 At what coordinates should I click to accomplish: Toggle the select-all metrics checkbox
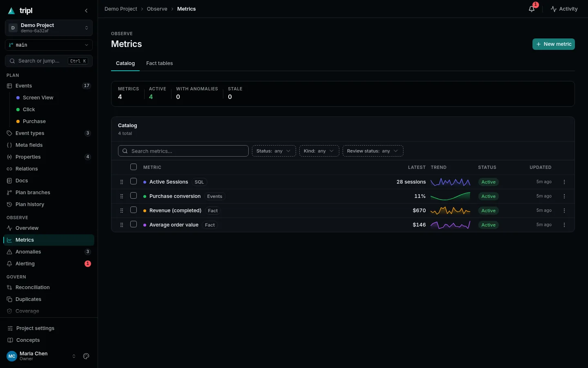click(x=134, y=167)
